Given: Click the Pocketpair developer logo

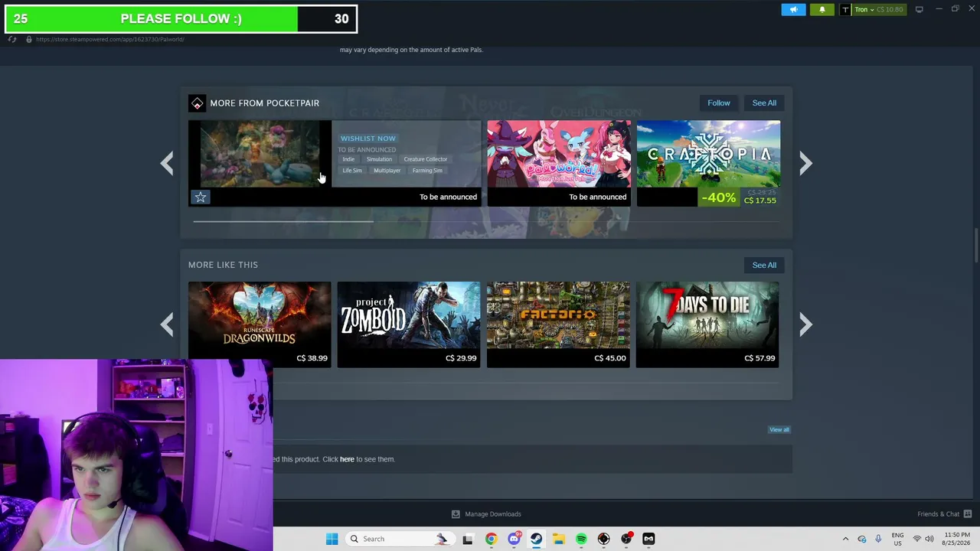Looking at the screenshot, I should pos(198,103).
